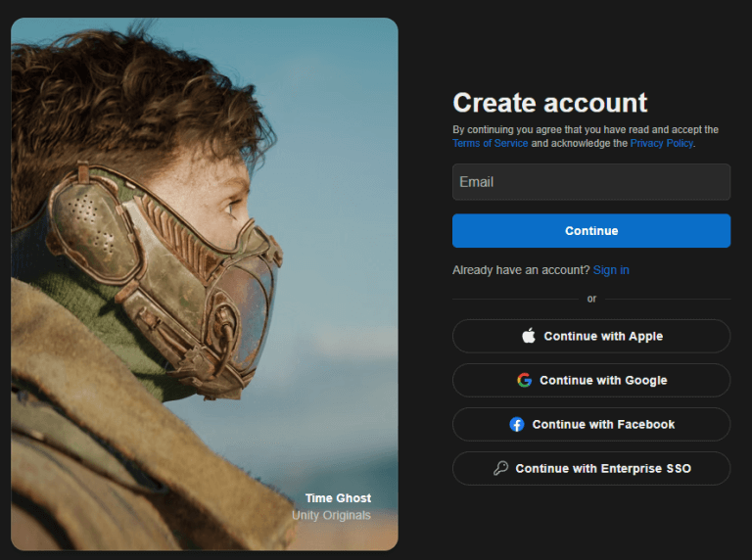752x560 pixels.
Task: Choose the Continue with Apple button label
Action: pos(603,336)
